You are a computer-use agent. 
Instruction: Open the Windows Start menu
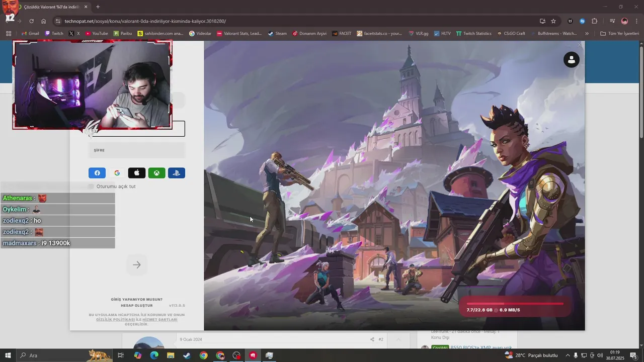tap(8, 355)
